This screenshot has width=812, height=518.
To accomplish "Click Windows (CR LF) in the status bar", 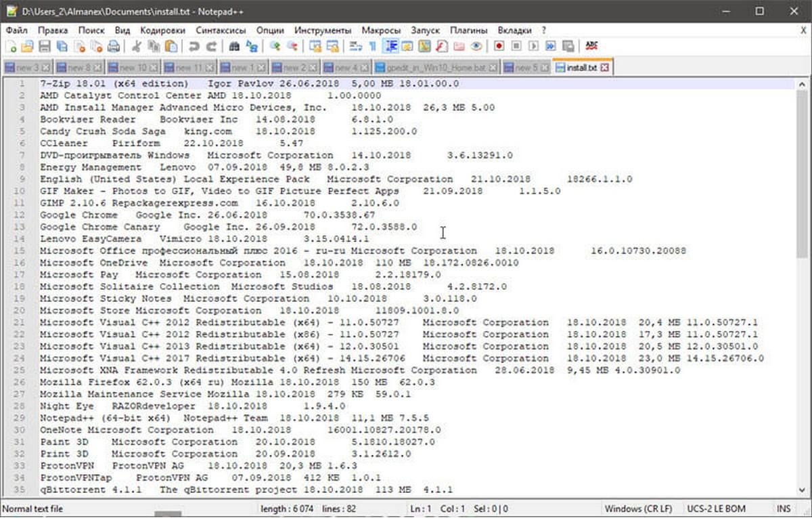I will pos(639,509).
